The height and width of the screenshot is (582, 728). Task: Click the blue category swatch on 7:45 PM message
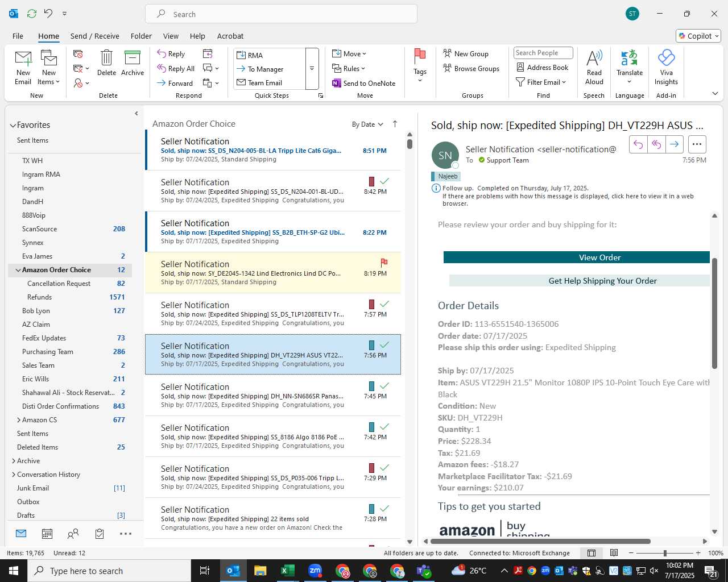tap(371, 386)
